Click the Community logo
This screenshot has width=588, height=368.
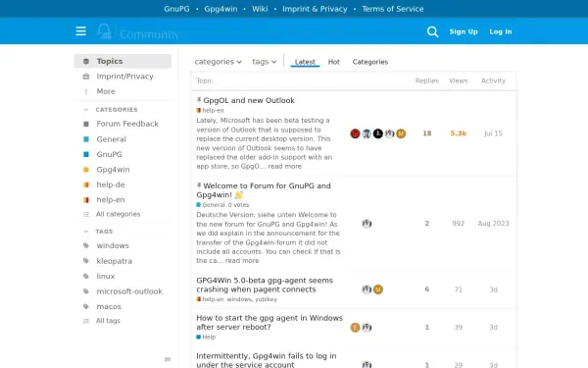[138, 32]
